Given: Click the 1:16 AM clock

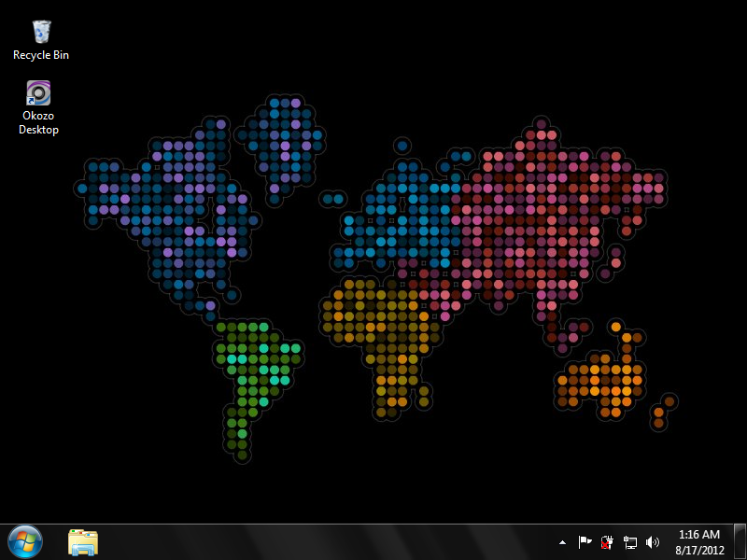Looking at the screenshot, I should 699,534.
